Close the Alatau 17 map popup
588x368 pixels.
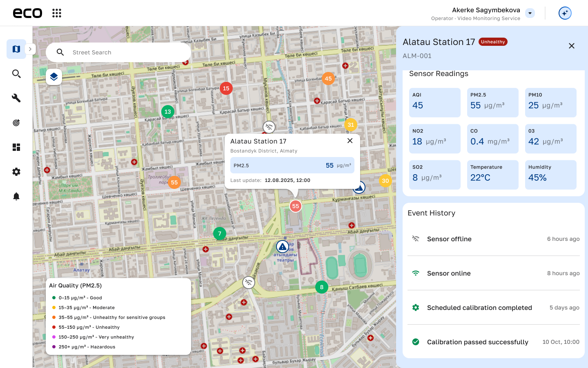click(x=350, y=141)
